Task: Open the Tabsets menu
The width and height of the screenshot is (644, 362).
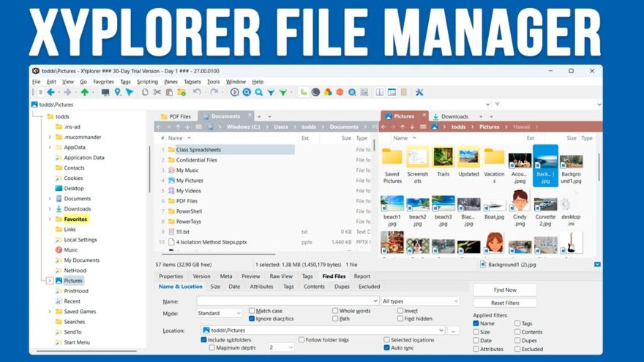Action: click(x=192, y=82)
